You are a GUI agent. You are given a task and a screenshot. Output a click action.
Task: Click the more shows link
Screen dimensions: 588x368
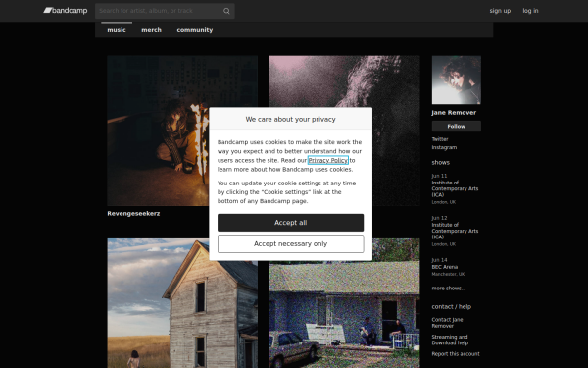coord(449,289)
